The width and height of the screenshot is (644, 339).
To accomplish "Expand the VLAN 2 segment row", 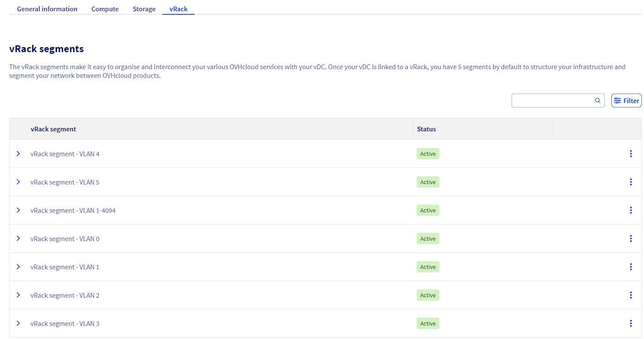I will pyautogui.click(x=18, y=295).
